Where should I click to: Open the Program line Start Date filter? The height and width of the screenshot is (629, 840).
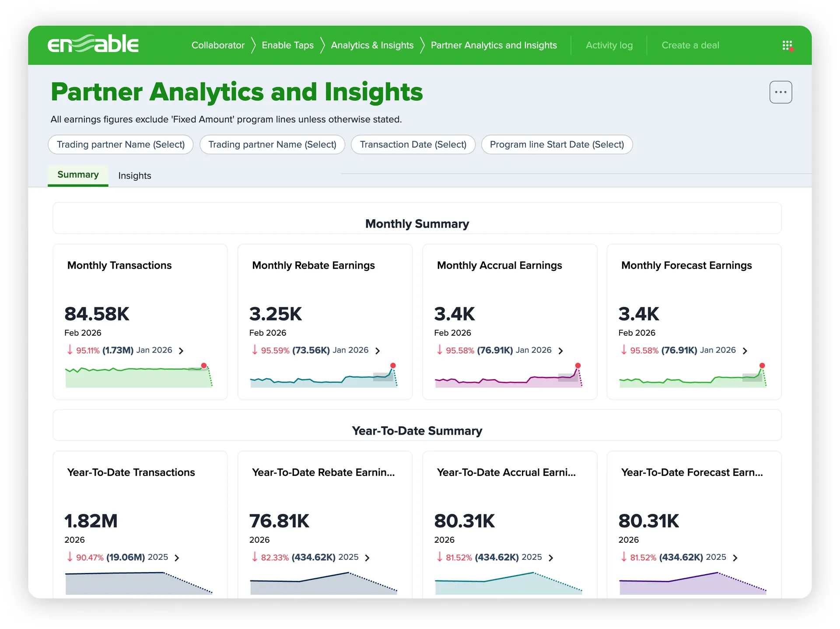[x=557, y=144]
